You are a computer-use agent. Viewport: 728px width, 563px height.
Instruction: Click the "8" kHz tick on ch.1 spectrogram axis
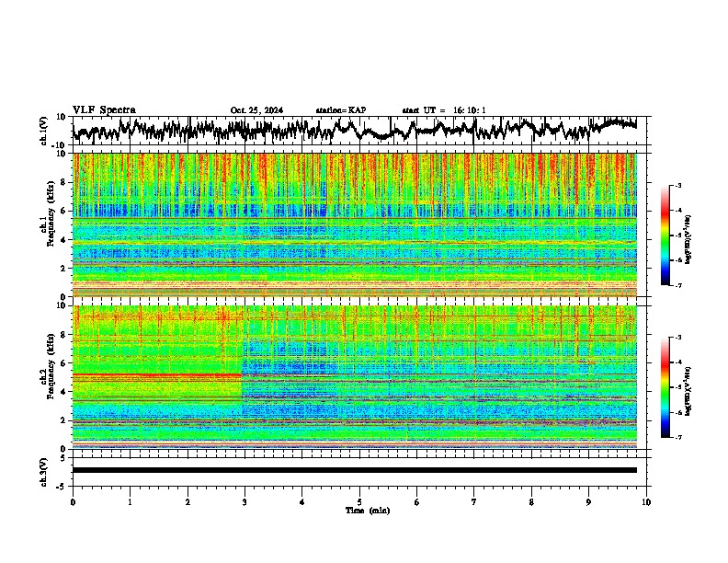coord(63,182)
